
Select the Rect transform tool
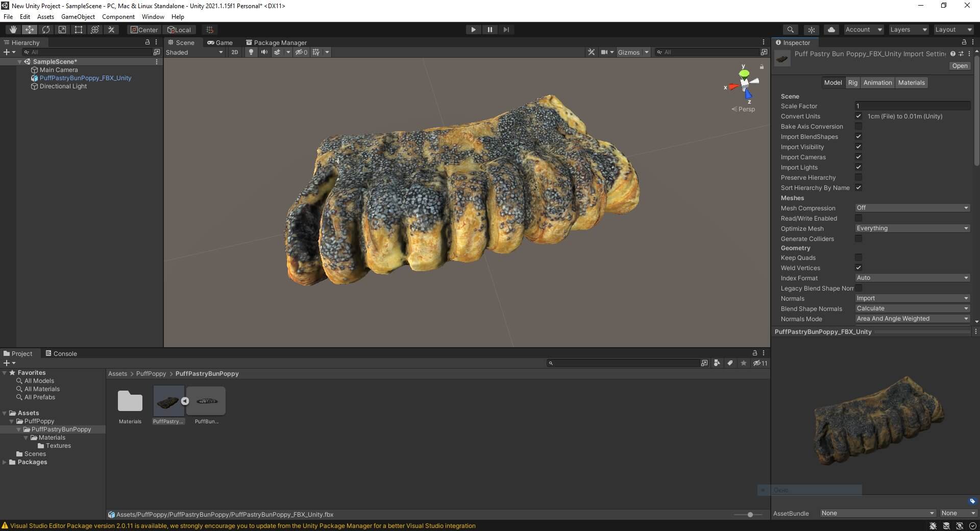click(79, 30)
